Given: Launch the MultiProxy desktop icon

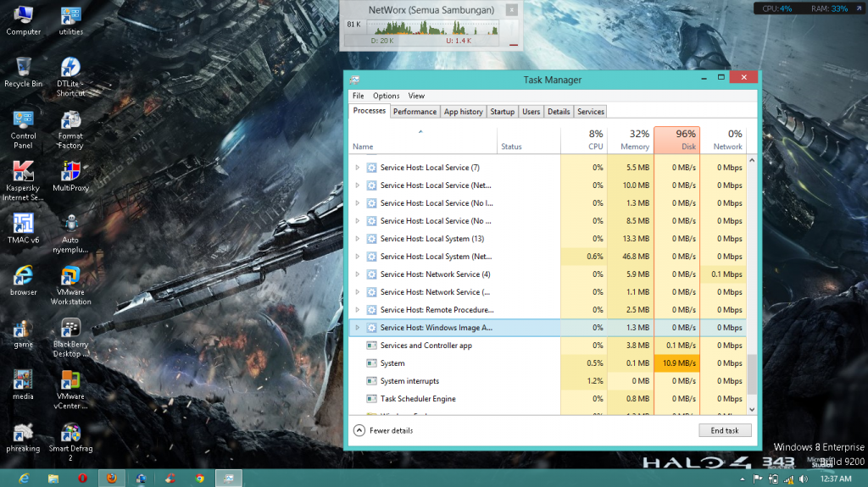Looking at the screenshot, I should click(71, 176).
